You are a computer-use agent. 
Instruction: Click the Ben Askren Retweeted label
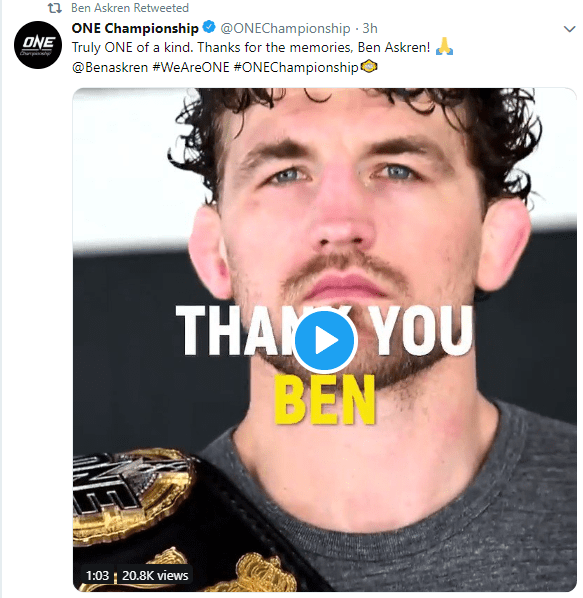coord(130,8)
